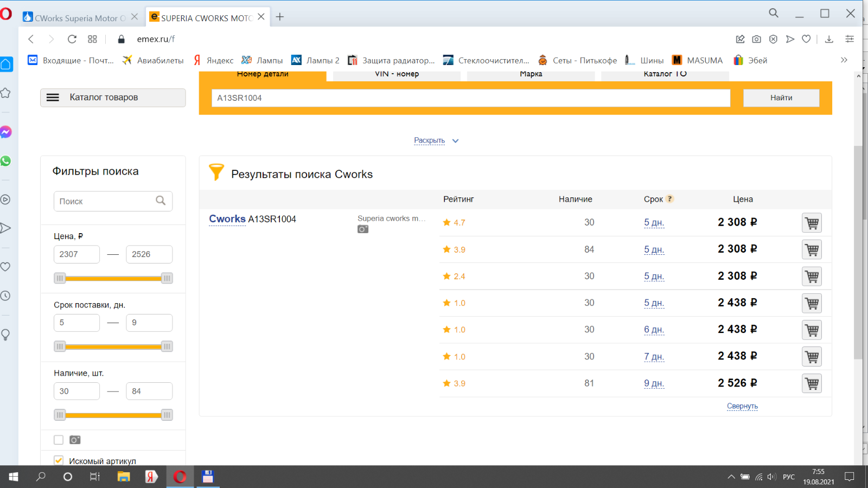Viewport: 868px width, 488px height.
Task: Open WhatsApp in the sidebar
Action: click(x=6, y=161)
